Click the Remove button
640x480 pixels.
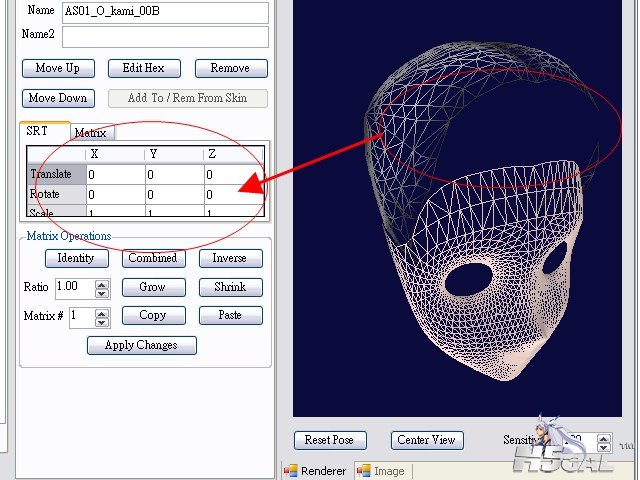click(230, 68)
